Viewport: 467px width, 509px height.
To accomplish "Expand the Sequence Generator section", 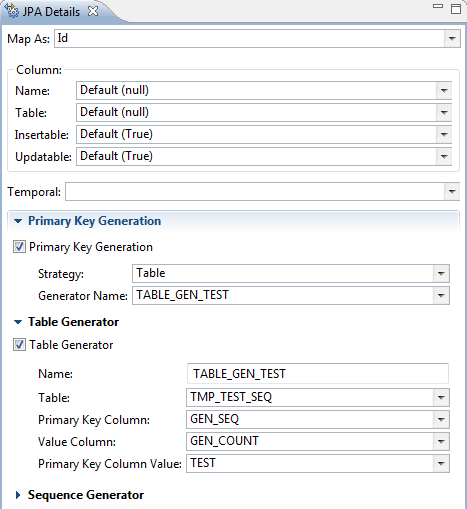I will click(x=18, y=495).
